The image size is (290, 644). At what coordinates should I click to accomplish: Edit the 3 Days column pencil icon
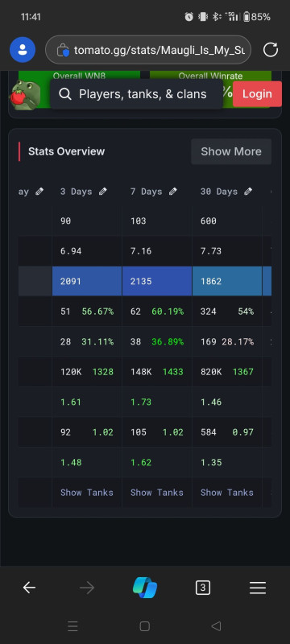pyautogui.click(x=103, y=192)
